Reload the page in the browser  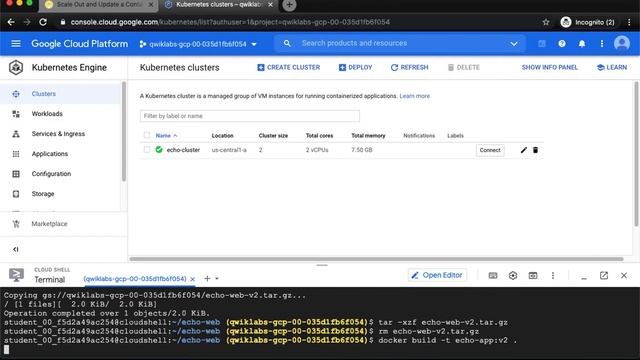[43, 22]
